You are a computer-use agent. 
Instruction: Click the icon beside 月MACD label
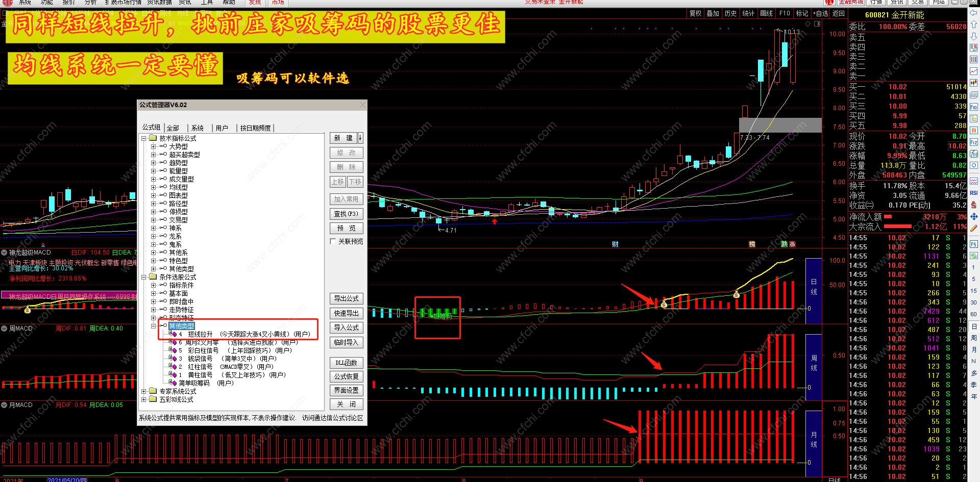(4, 405)
